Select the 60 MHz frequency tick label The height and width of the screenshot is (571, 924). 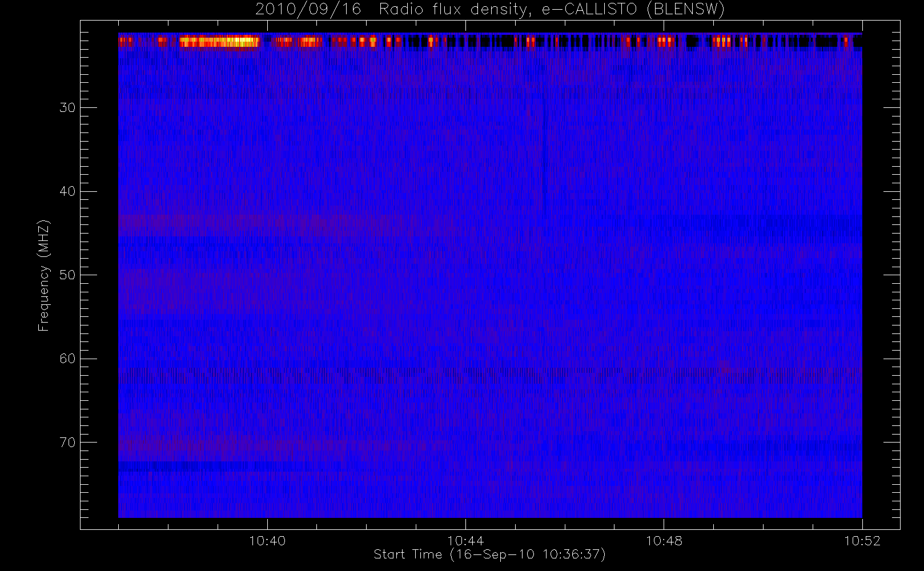click(x=67, y=359)
